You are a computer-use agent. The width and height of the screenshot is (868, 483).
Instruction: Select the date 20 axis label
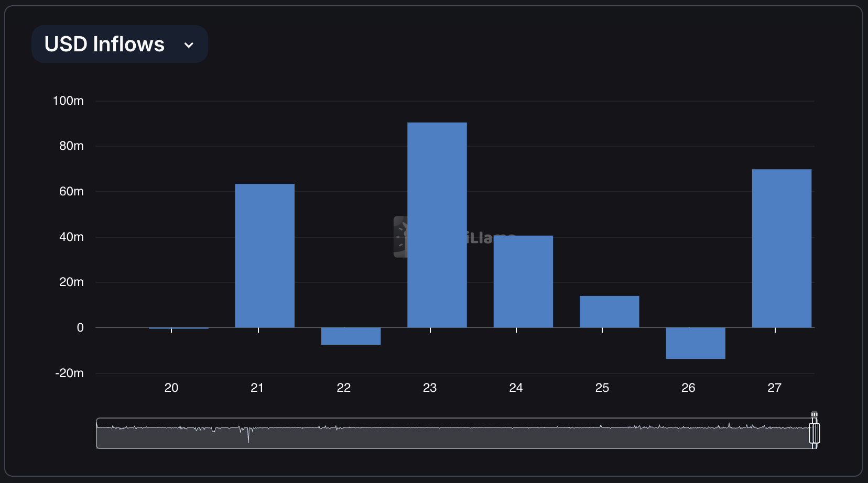pos(171,388)
